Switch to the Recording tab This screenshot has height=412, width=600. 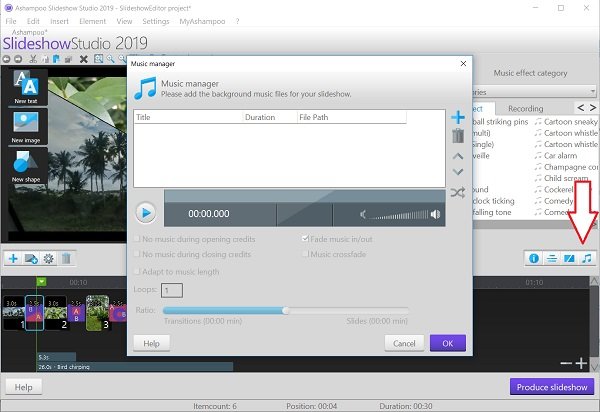tap(526, 109)
